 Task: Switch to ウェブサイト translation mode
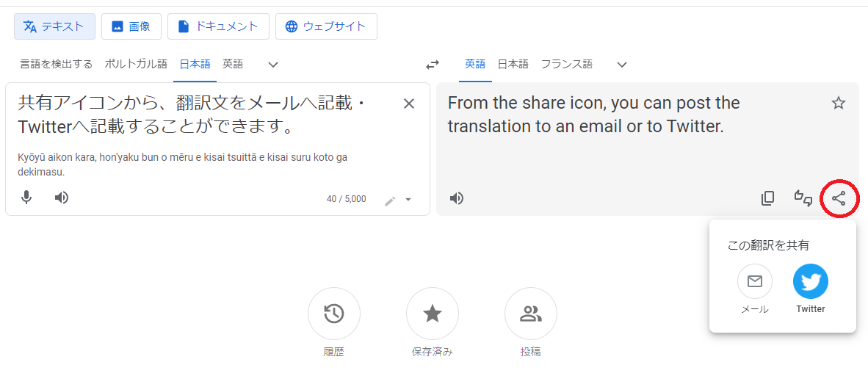click(x=326, y=26)
